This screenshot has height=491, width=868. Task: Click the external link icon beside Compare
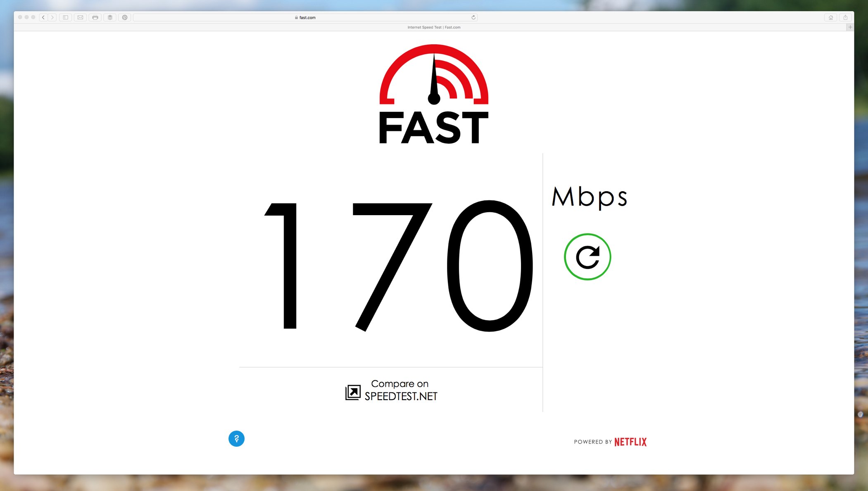pyautogui.click(x=353, y=392)
